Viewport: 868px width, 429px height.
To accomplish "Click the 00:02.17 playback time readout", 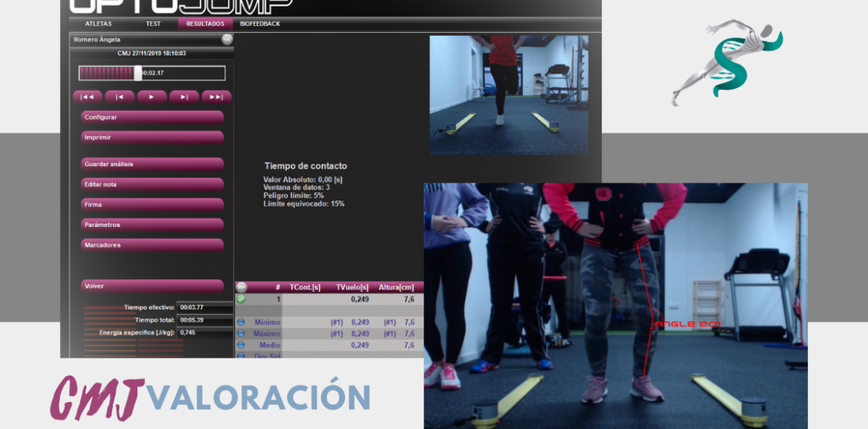I will [x=152, y=73].
